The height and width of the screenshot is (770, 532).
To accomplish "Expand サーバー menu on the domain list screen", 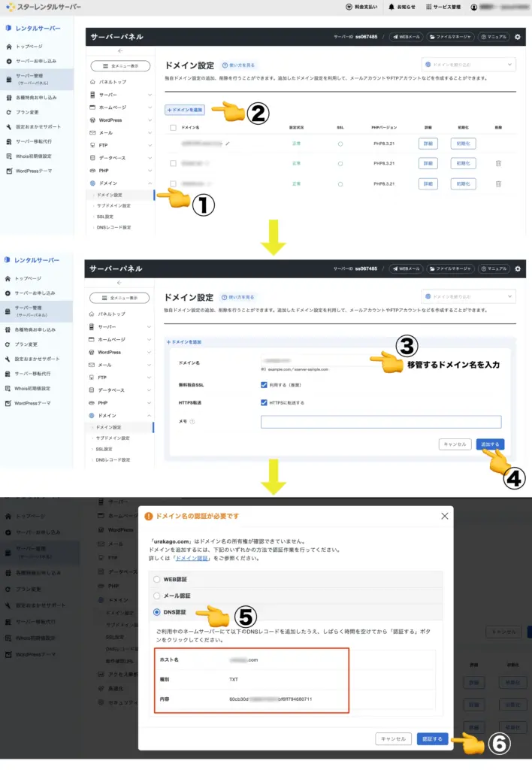I will [120, 95].
